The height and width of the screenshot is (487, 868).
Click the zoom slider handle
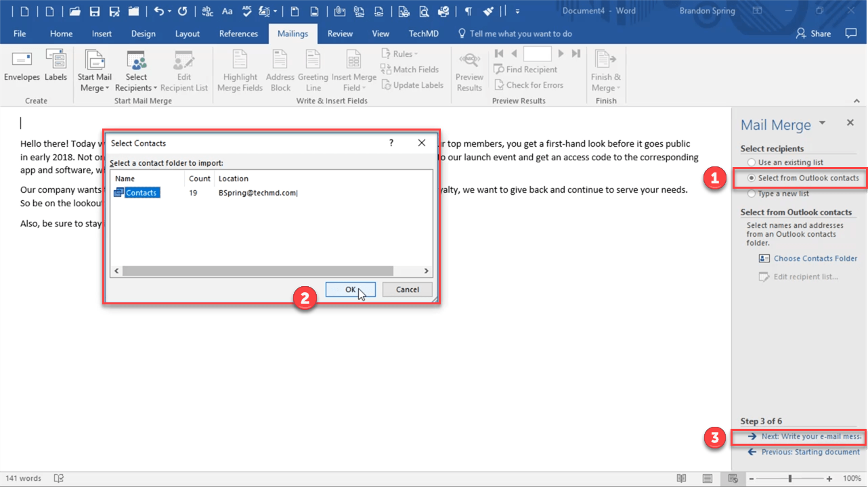789,478
